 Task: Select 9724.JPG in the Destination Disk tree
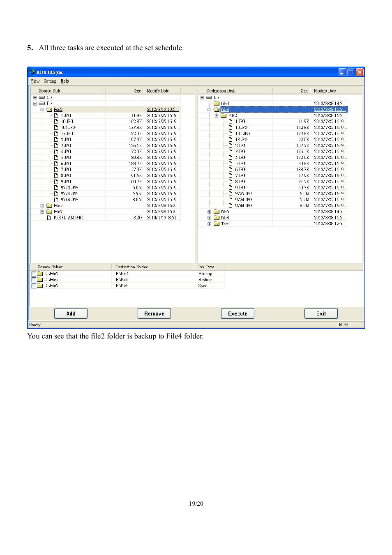point(243,200)
